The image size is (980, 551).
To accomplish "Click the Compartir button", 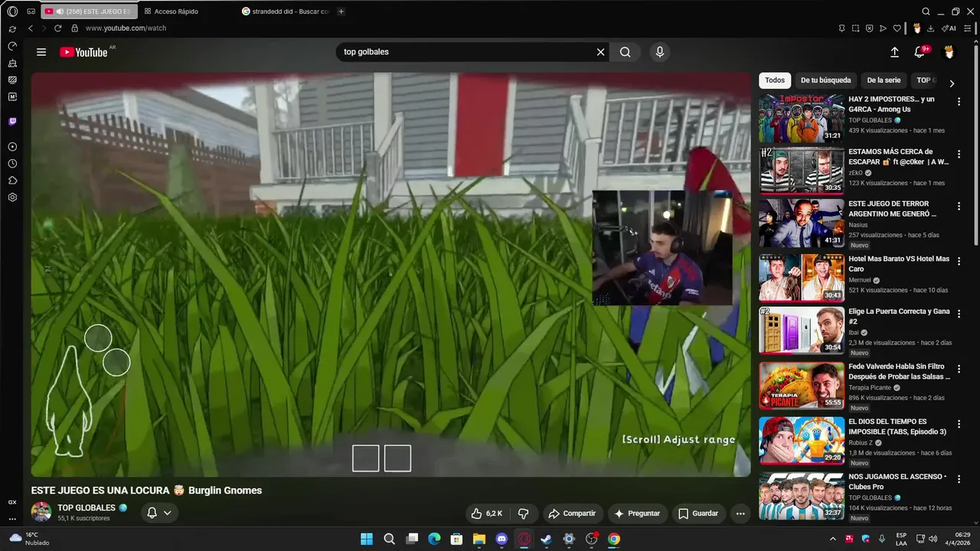I will click(x=572, y=514).
